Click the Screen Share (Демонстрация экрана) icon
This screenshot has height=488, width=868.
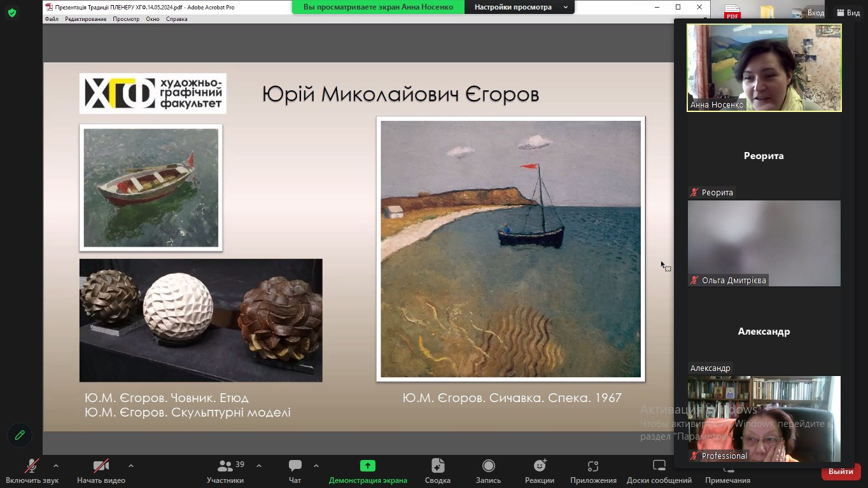point(368,466)
